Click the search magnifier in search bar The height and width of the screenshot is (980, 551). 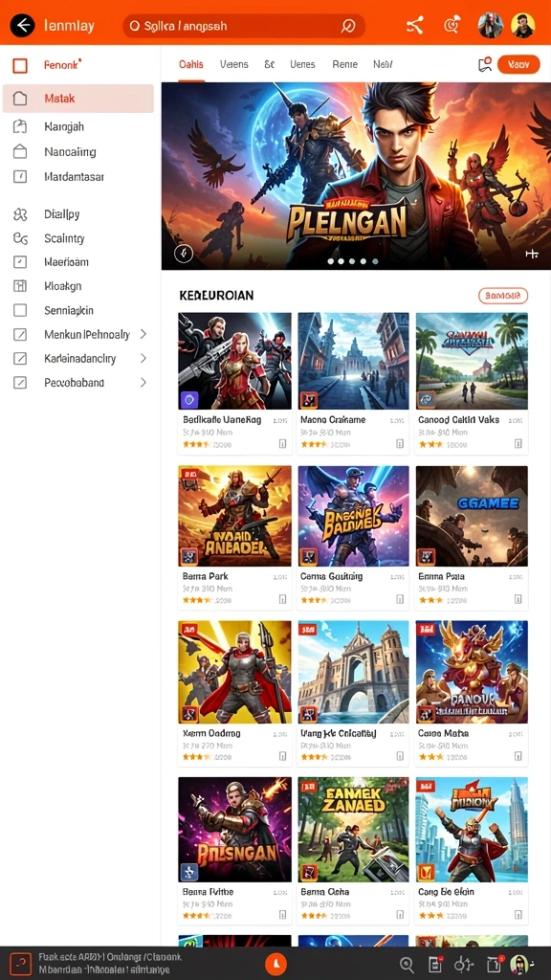click(x=347, y=26)
